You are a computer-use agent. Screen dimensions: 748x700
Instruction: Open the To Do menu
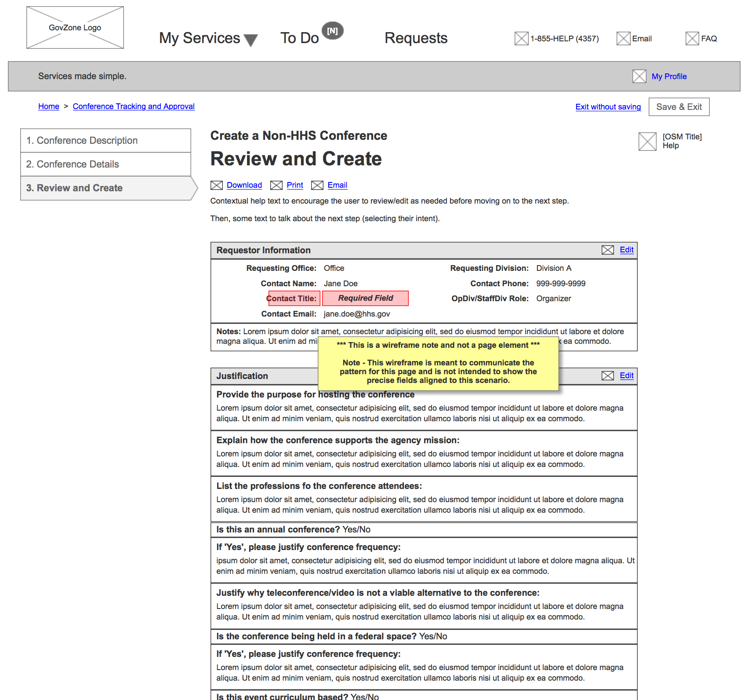[x=300, y=38]
